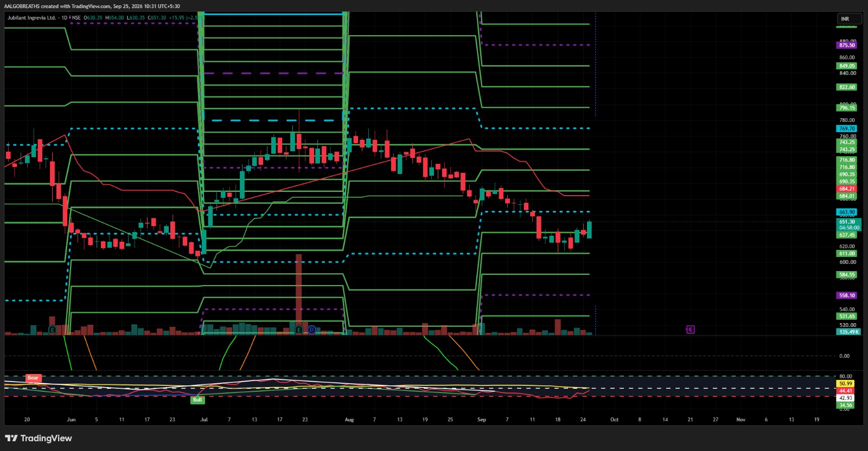Image resolution: width=868 pixels, height=451 pixels.
Task: Click the Bear signal label on the oscillator
Action: point(33,378)
